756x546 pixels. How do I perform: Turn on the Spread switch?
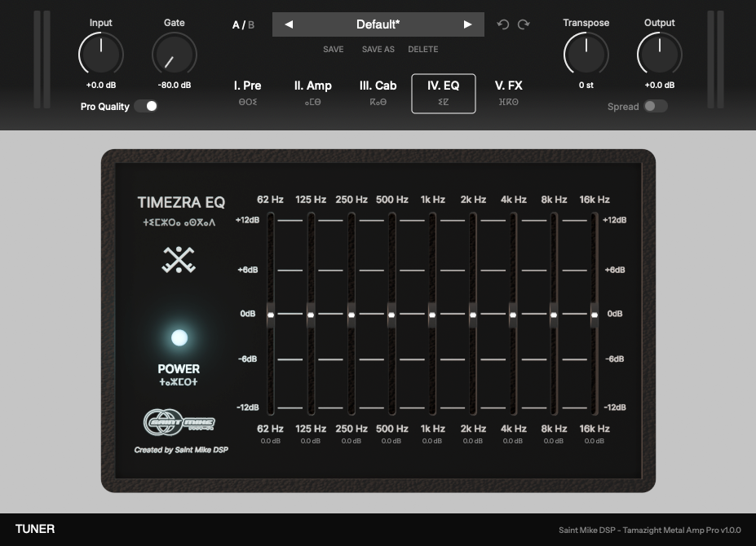655,106
